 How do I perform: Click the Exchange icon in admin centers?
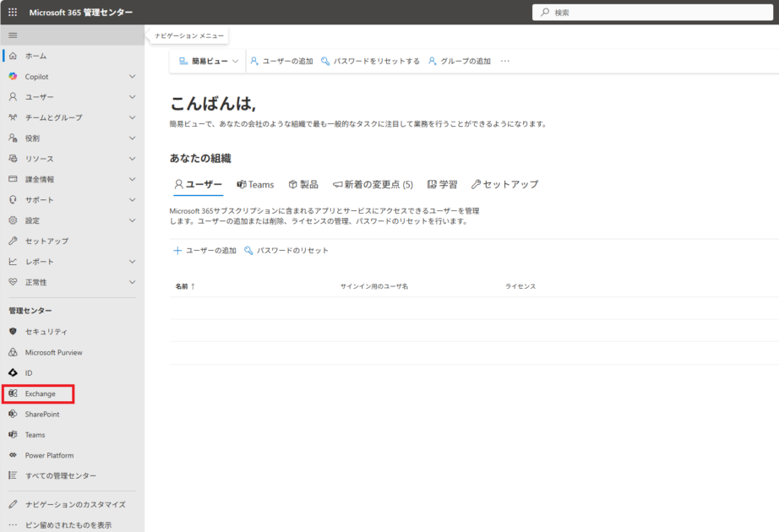[13, 394]
